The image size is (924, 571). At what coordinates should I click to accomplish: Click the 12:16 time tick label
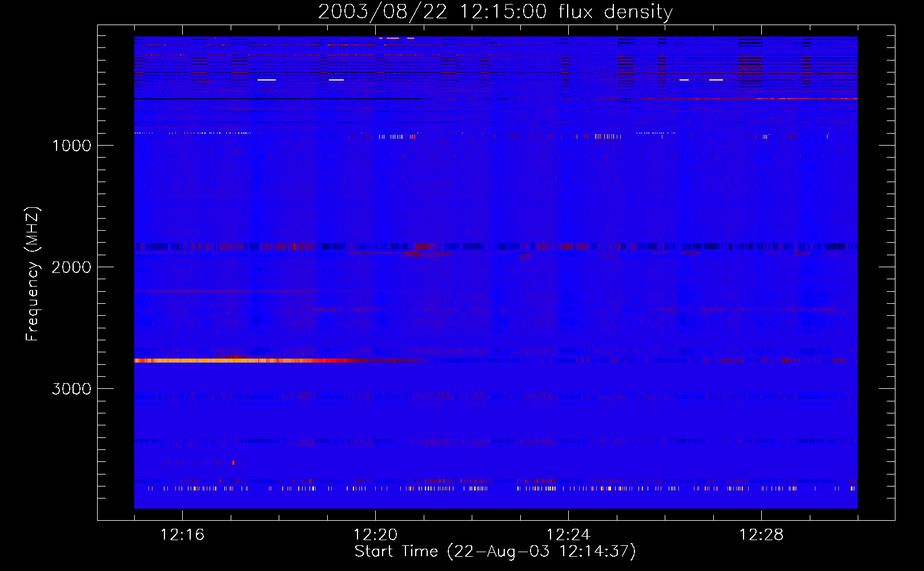click(x=182, y=534)
